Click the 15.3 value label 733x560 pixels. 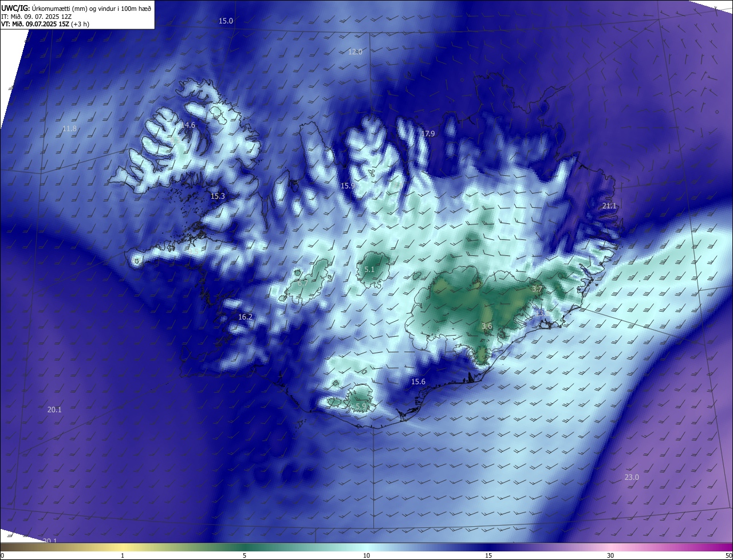click(218, 196)
